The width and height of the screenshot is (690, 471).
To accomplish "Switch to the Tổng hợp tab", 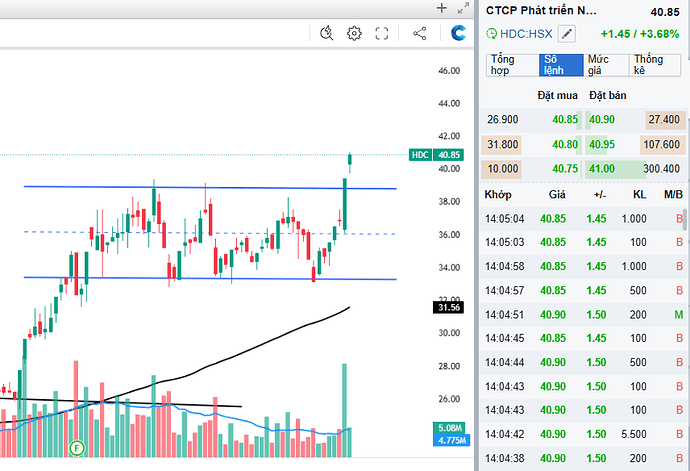I will (x=513, y=65).
